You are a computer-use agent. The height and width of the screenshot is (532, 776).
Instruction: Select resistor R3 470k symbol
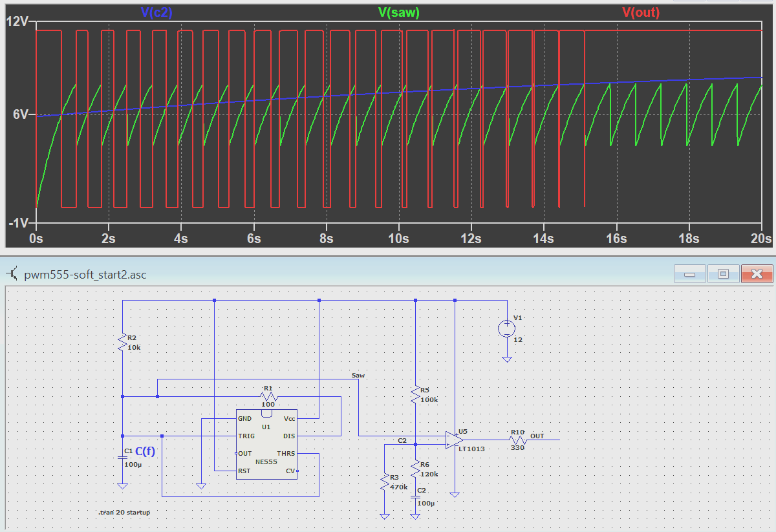pyautogui.click(x=385, y=482)
